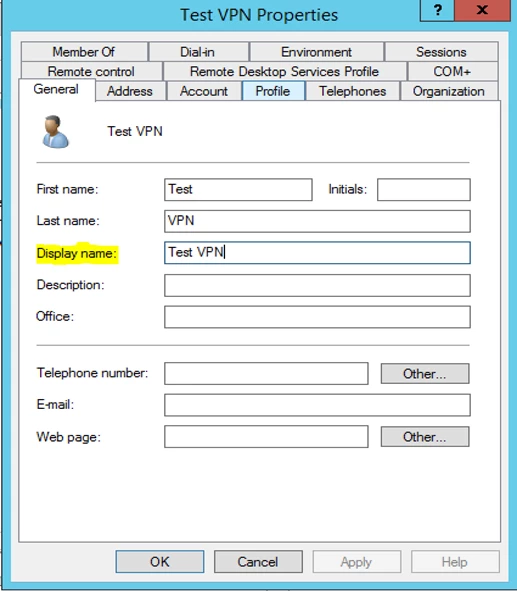Click the 'Web page:' label

69,437
